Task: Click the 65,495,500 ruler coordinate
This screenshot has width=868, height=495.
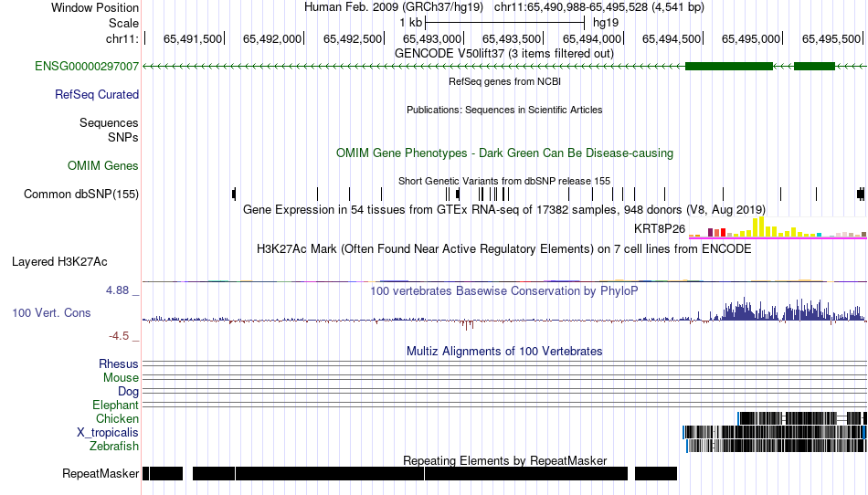Action: (831, 39)
